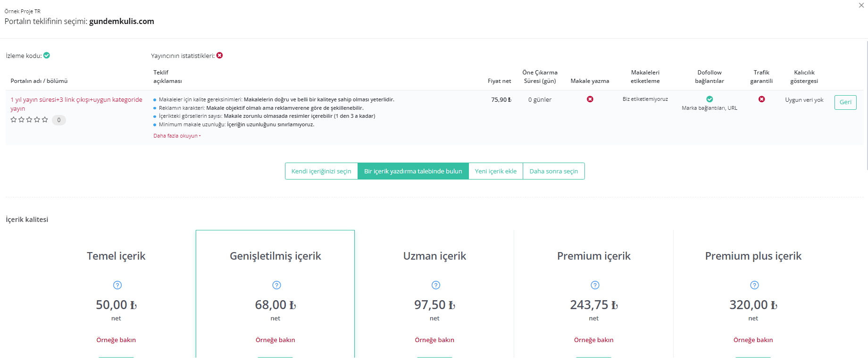This screenshot has width=868, height=360.
Task: Open help icon under Premium plus içerik
Action: (754, 285)
